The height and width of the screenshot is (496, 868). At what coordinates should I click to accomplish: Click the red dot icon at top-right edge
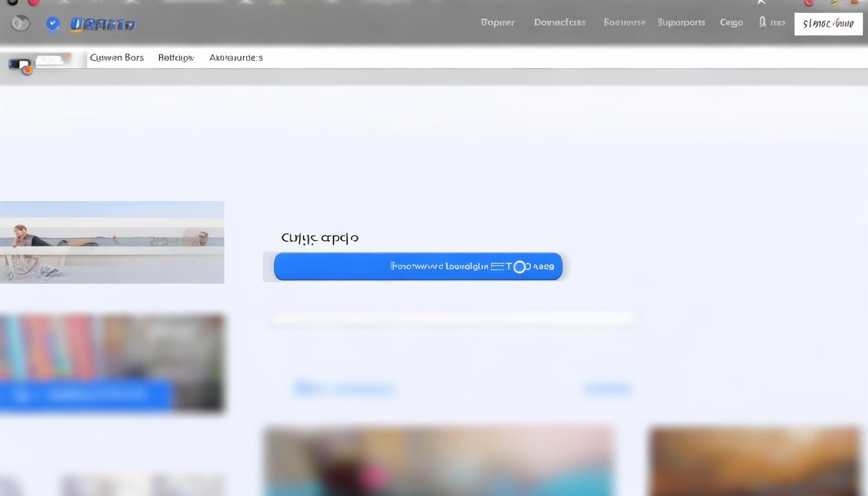pos(809,3)
